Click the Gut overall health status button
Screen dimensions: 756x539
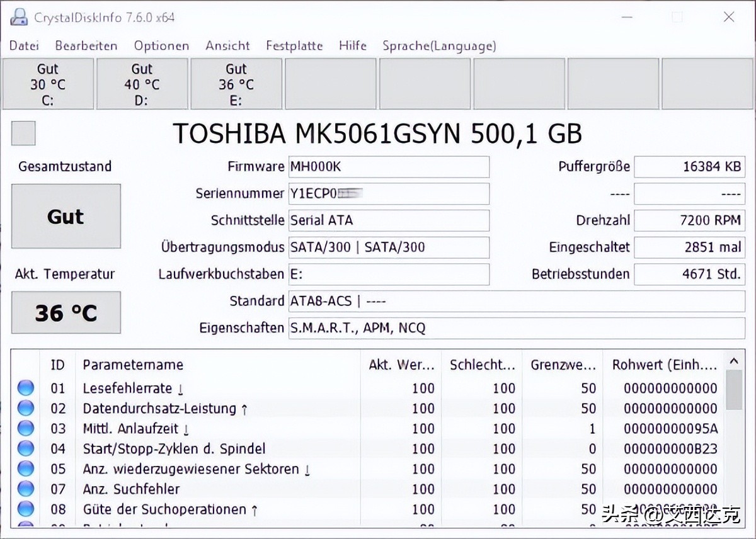66,217
